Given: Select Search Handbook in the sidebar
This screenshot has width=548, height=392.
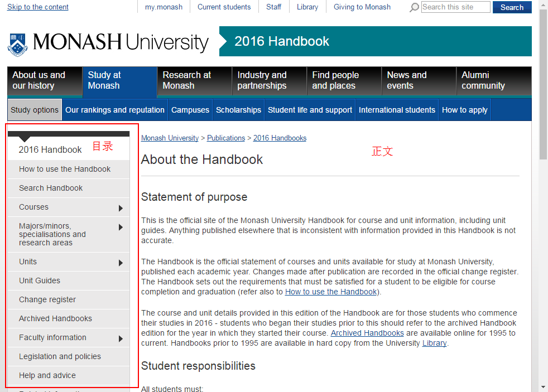Looking at the screenshot, I should (50, 188).
